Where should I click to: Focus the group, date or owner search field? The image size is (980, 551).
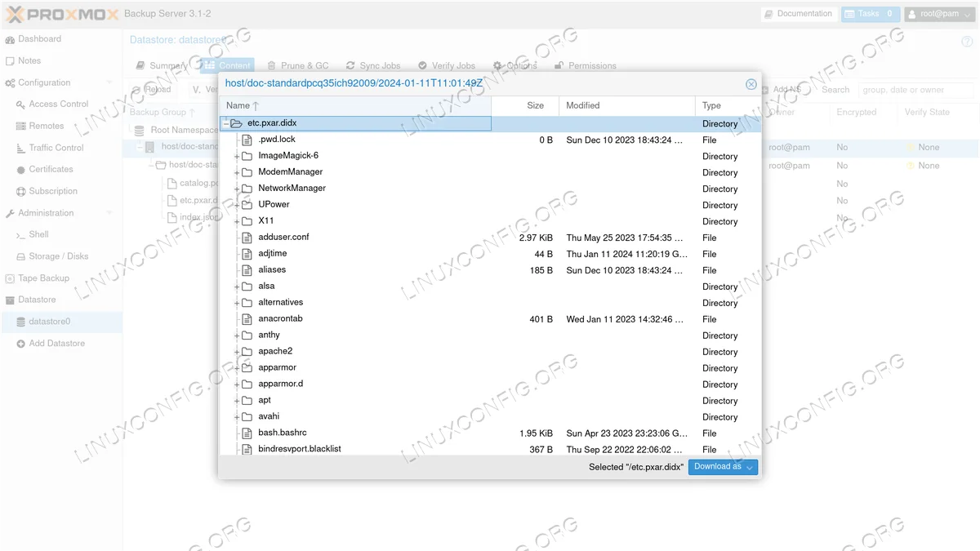(x=916, y=90)
